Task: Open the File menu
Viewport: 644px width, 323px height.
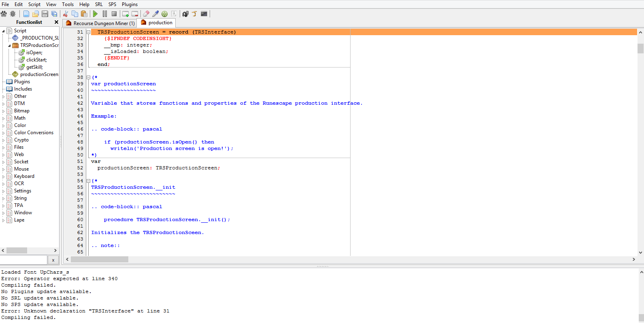Action: click(5, 4)
